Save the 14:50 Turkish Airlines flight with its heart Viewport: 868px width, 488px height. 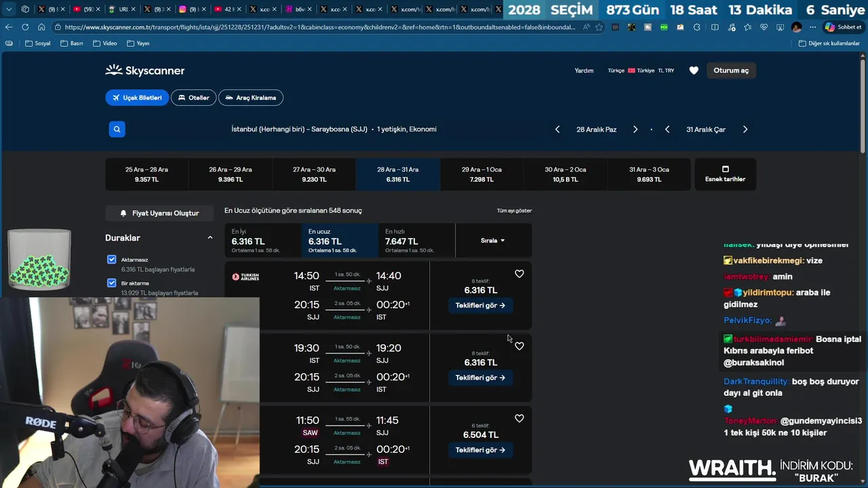519,274
